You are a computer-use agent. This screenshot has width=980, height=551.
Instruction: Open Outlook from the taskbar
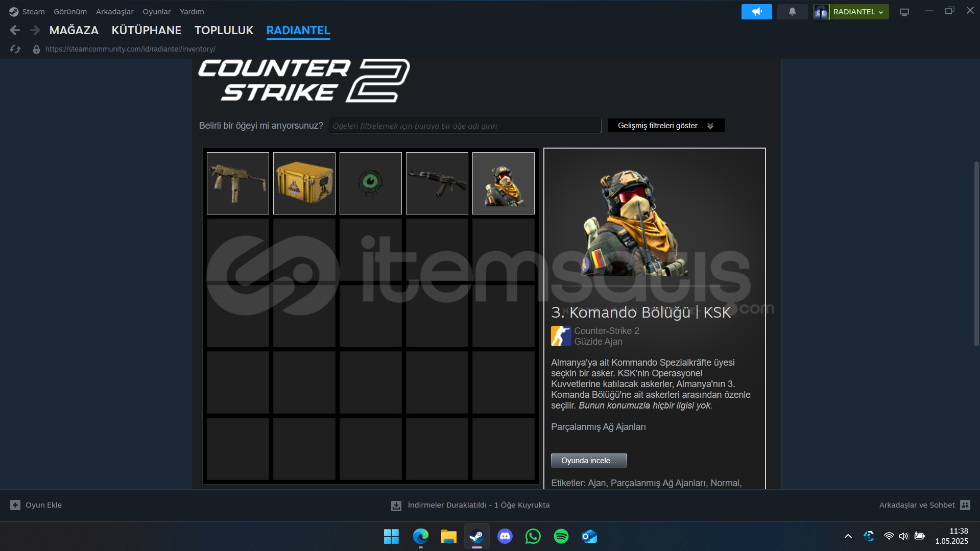[589, 536]
